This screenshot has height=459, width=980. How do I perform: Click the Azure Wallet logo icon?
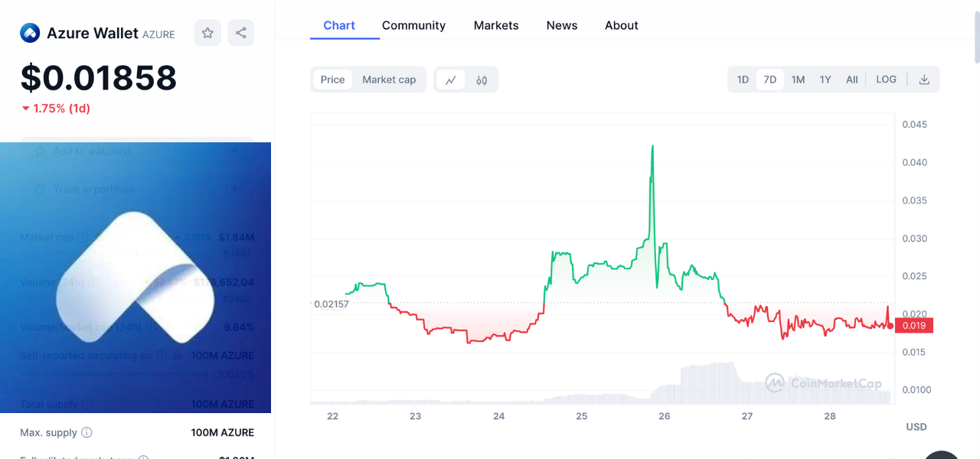(x=30, y=33)
